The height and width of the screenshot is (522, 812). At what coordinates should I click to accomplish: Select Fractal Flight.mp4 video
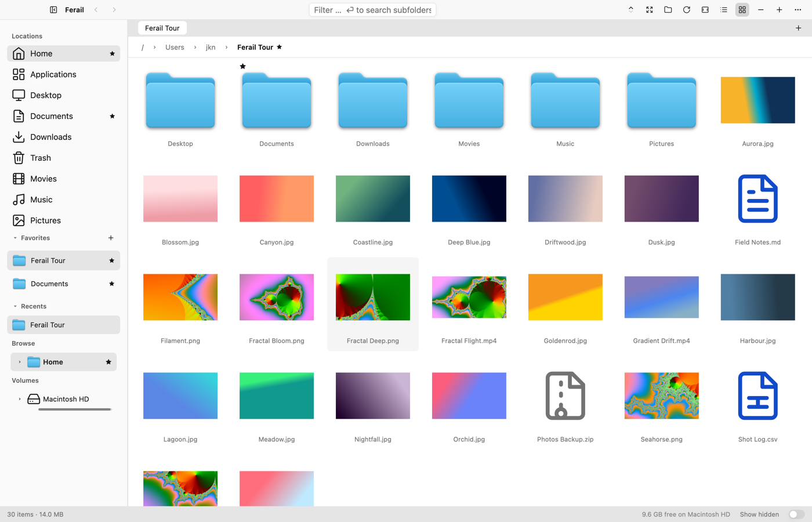pos(469,297)
